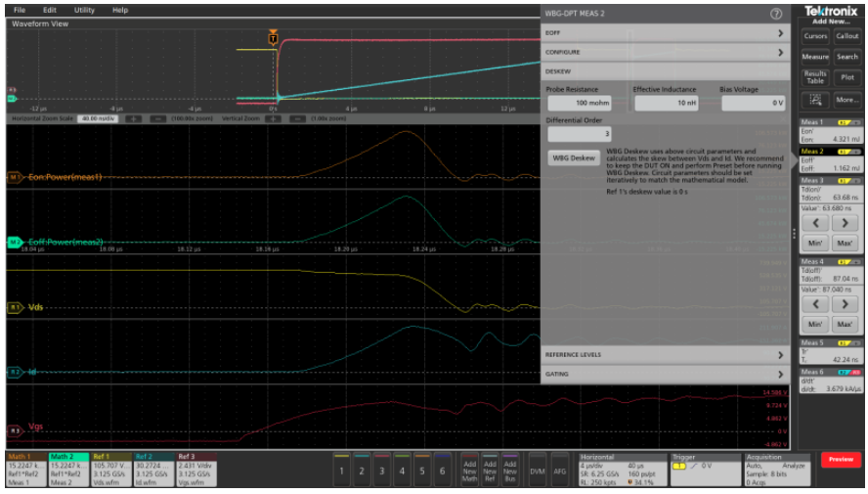Open the help icon in WBG-DPT MEAS 2 panel
This screenshot has height=494, width=868.
pos(776,14)
